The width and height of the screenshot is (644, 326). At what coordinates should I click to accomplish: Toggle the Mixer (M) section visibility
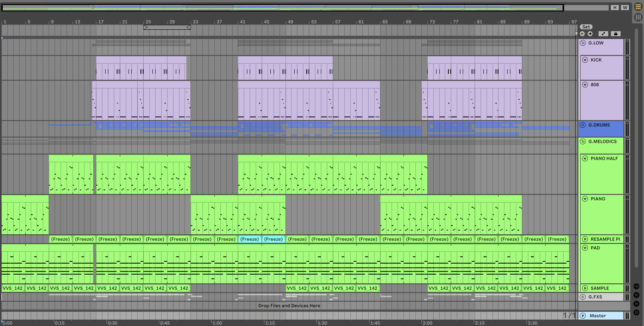pos(636,304)
